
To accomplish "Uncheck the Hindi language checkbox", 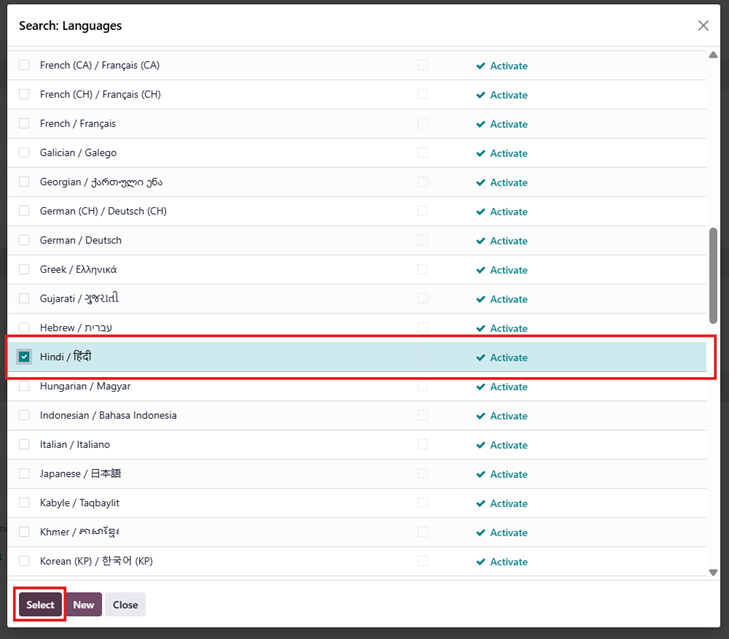I will (x=25, y=357).
